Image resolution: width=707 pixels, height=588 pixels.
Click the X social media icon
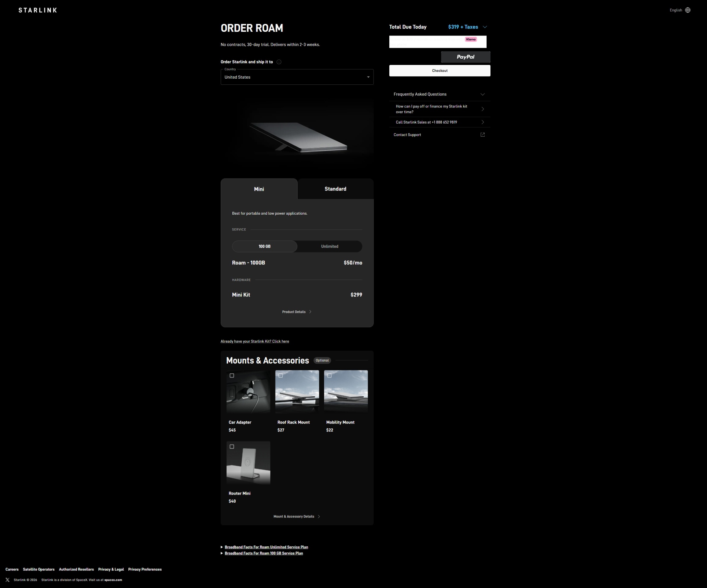pos(7,580)
